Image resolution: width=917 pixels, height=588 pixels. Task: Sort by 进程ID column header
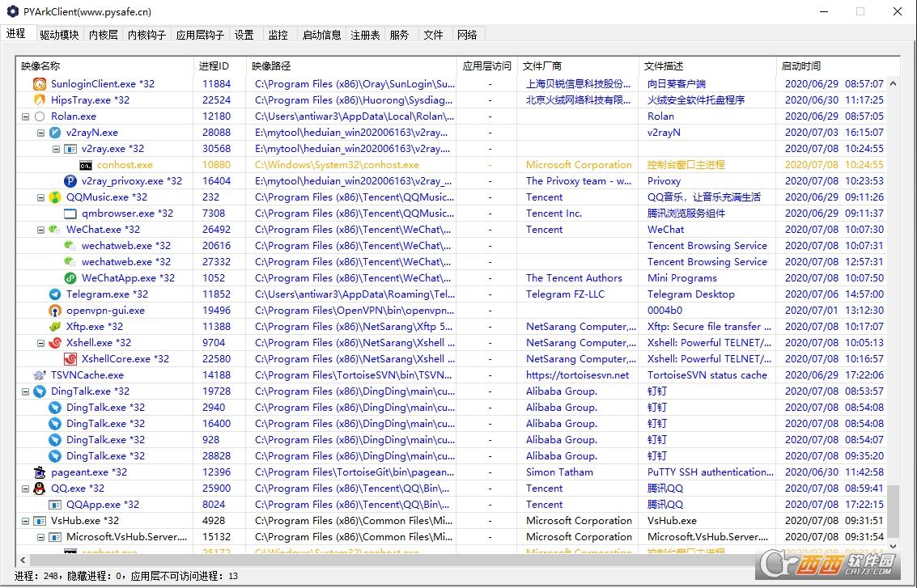pyautogui.click(x=219, y=66)
